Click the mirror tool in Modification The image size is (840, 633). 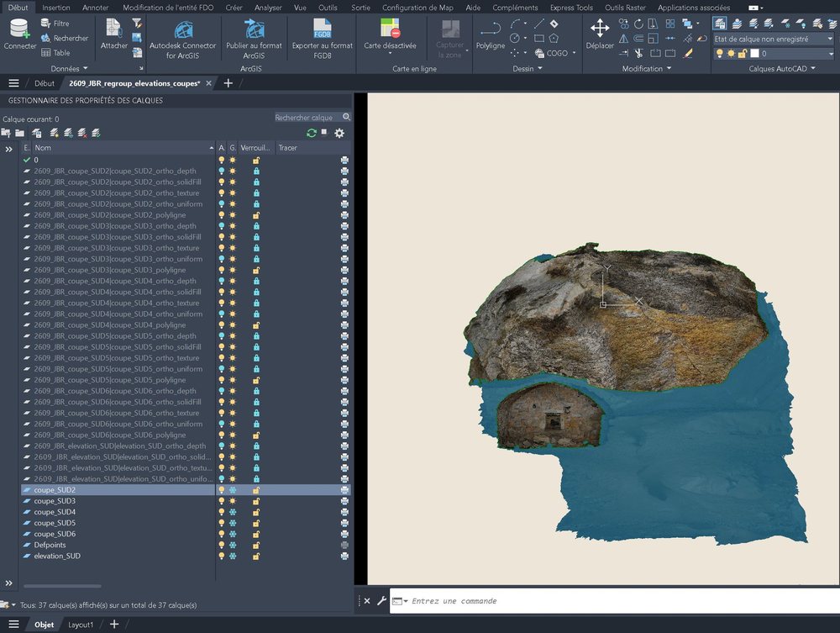623,39
